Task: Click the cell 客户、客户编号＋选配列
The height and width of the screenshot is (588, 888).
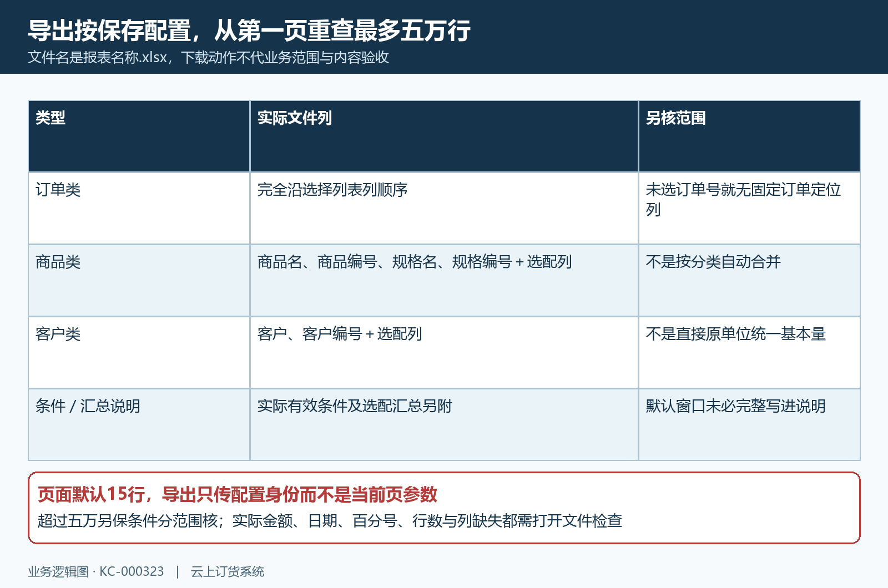Action: pyautogui.click(x=444, y=352)
